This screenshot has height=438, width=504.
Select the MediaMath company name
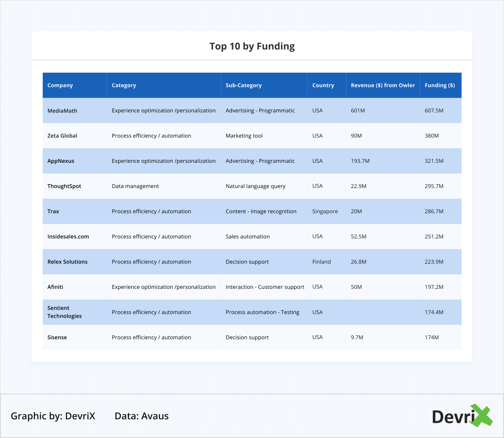[62, 111]
